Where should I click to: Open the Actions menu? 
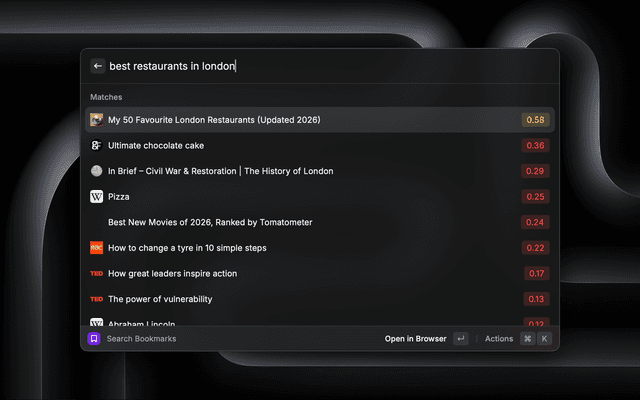coord(499,338)
